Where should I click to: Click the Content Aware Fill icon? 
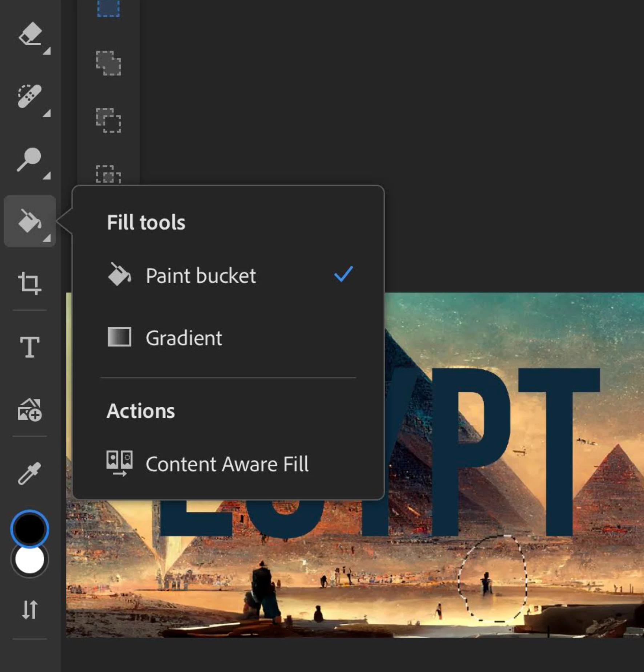pyautogui.click(x=119, y=463)
